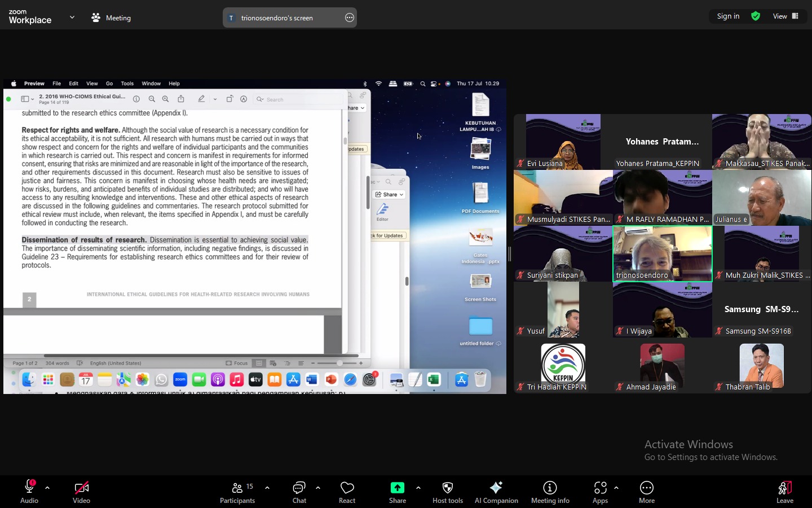Open the 'untitled folder' desktop icon
812x508 pixels.
[x=480, y=331]
